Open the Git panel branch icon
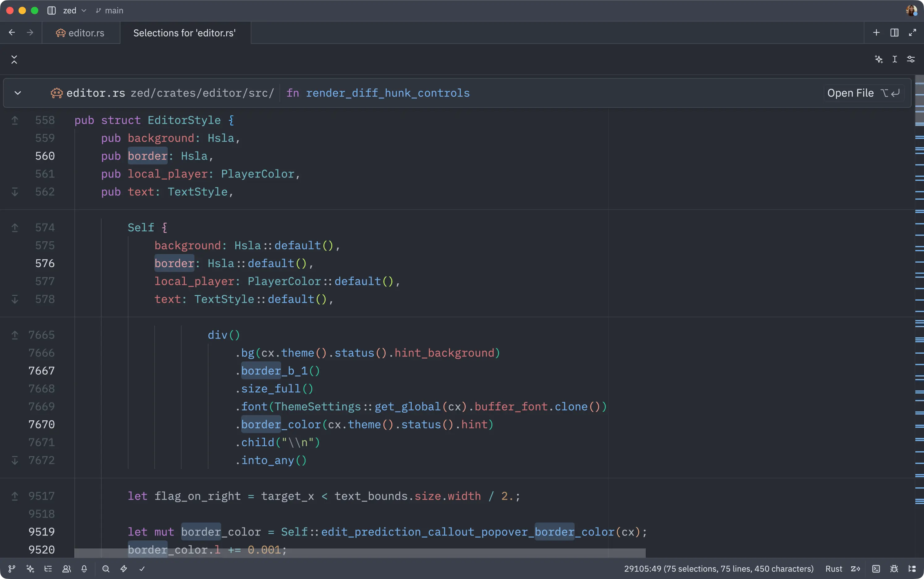924x579 pixels. coord(12,569)
